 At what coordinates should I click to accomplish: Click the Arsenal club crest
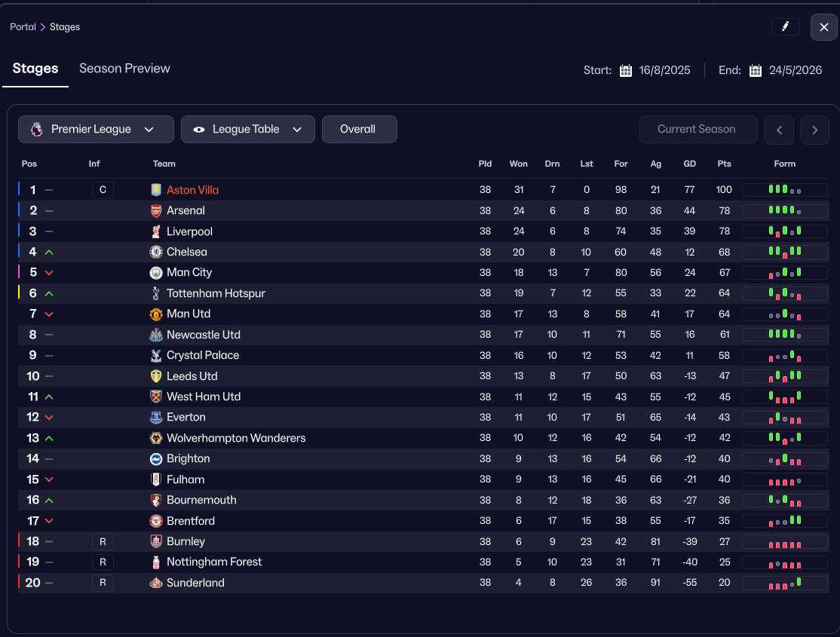pos(156,211)
